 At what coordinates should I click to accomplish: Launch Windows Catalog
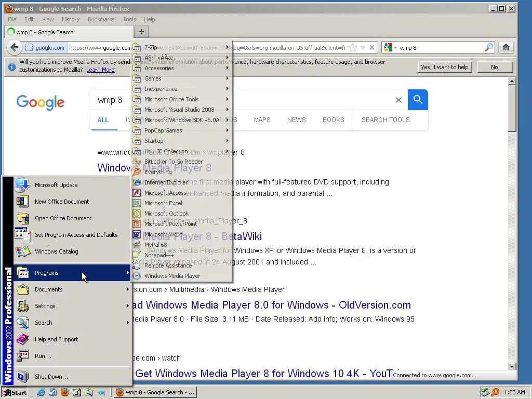72,251
